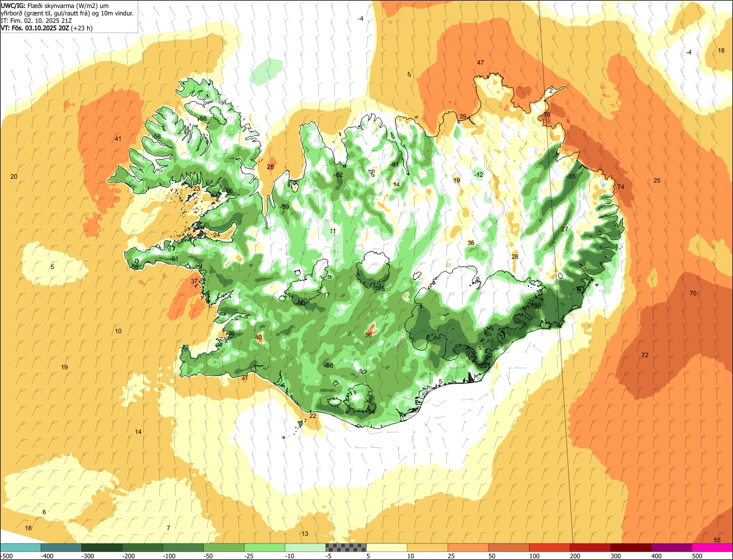Click the map value 23 in the Westfjords
The height and width of the screenshot is (560, 733).
pyautogui.click(x=196, y=188)
